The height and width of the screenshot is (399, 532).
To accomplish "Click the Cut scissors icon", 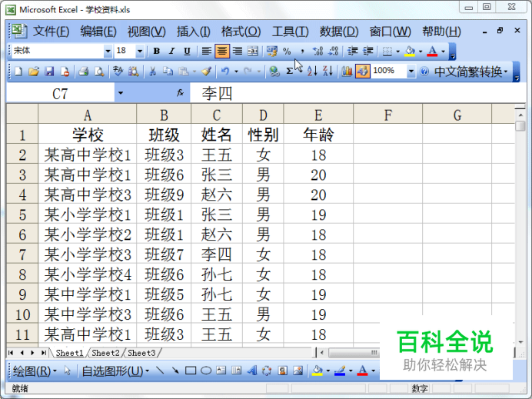I will [x=153, y=71].
